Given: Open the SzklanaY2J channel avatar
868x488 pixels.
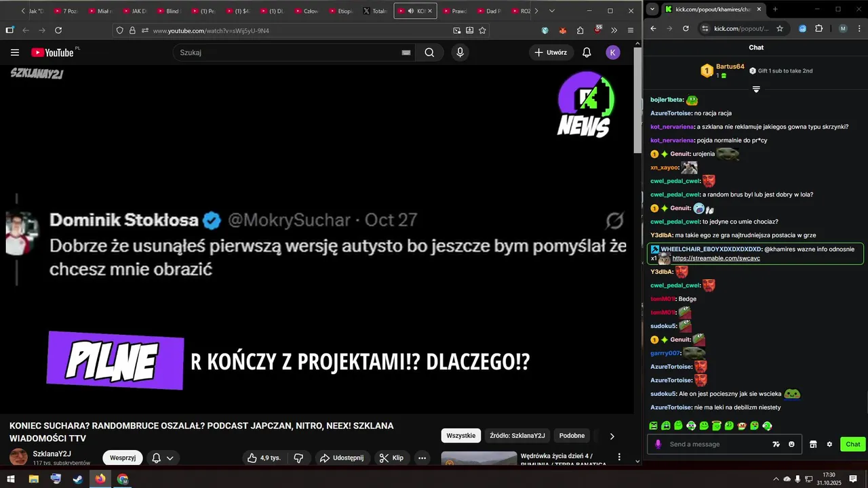Looking at the screenshot, I should click(x=19, y=457).
